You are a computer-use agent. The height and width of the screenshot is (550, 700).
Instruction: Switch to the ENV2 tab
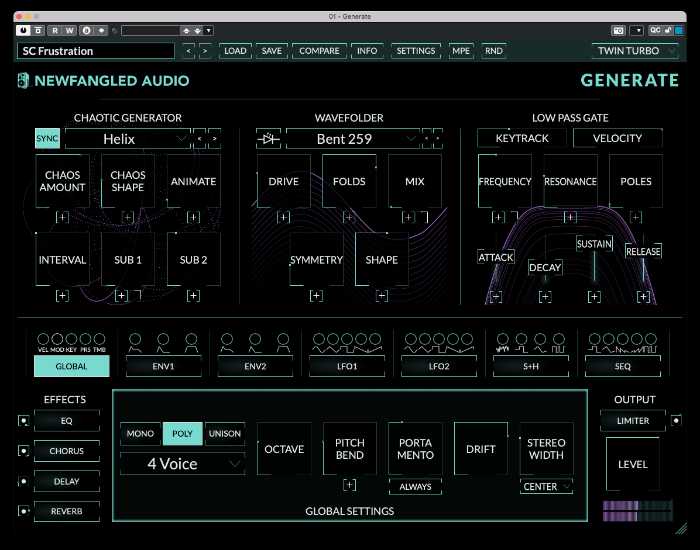pyautogui.click(x=255, y=366)
